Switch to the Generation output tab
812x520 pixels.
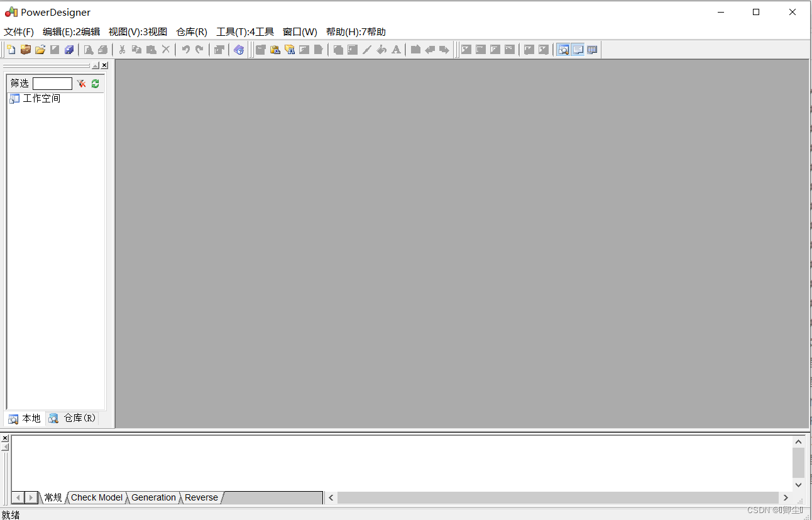[x=153, y=497]
